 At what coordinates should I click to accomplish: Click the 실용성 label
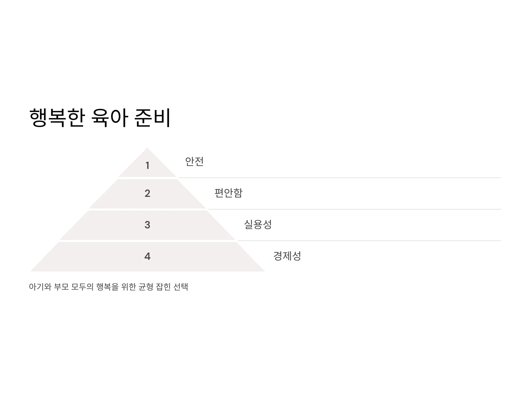pyautogui.click(x=258, y=224)
